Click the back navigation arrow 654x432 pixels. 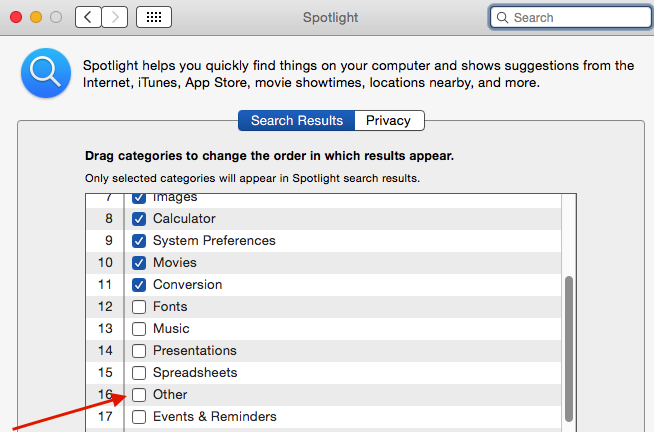click(x=88, y=17)
